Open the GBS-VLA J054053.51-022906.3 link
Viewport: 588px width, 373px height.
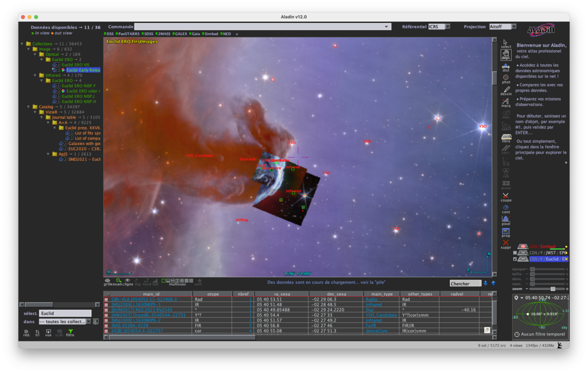click(x=144, y=300)
